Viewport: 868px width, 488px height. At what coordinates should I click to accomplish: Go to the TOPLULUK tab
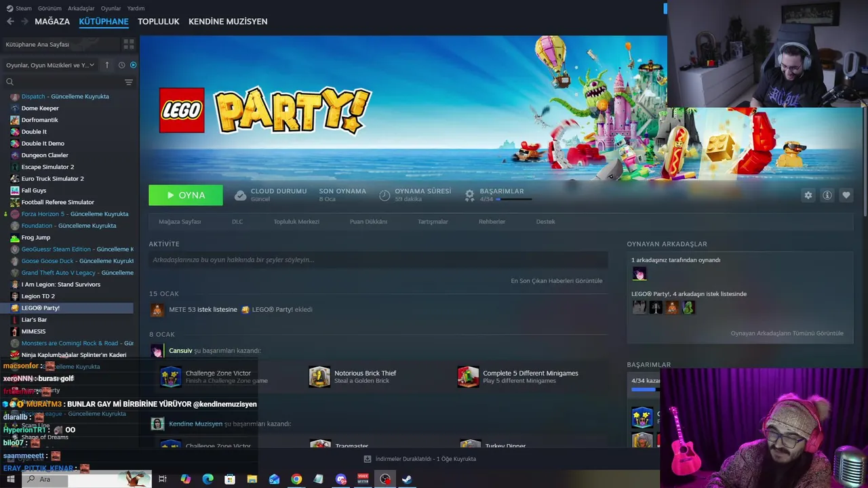click(x=158, y=21)
